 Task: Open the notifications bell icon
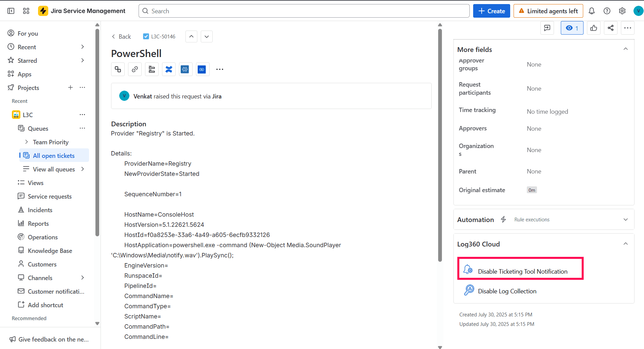tap(592, 11)
